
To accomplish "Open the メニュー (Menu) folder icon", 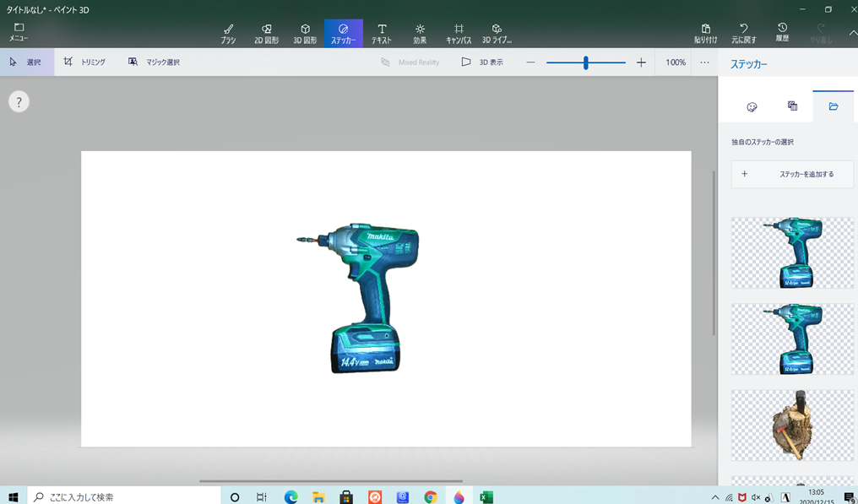I will pyautogui.click(x=19, y=32).
